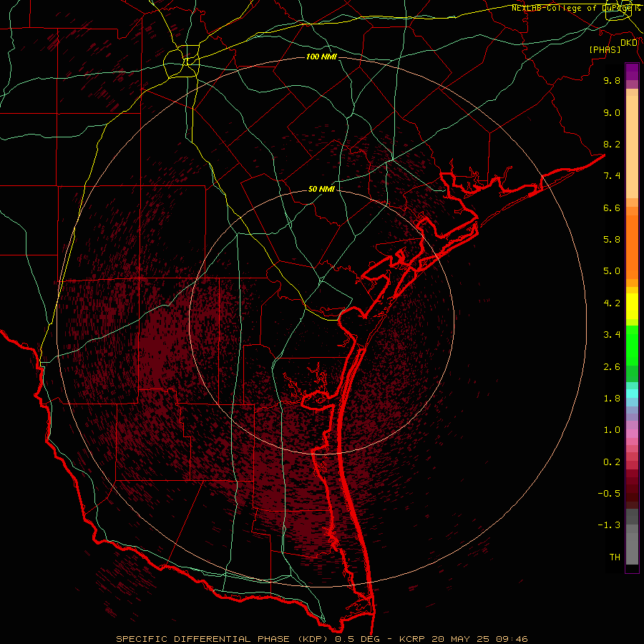This screenshot has width=644, height=644.
Task: Click the 4.2 value on color scale
Action: [612, 303]
